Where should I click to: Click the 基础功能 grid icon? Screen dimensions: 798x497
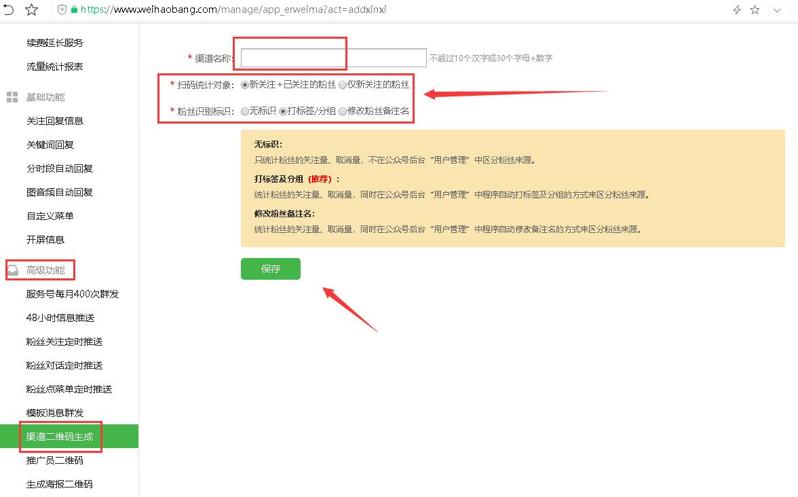[x=12, y=97]
